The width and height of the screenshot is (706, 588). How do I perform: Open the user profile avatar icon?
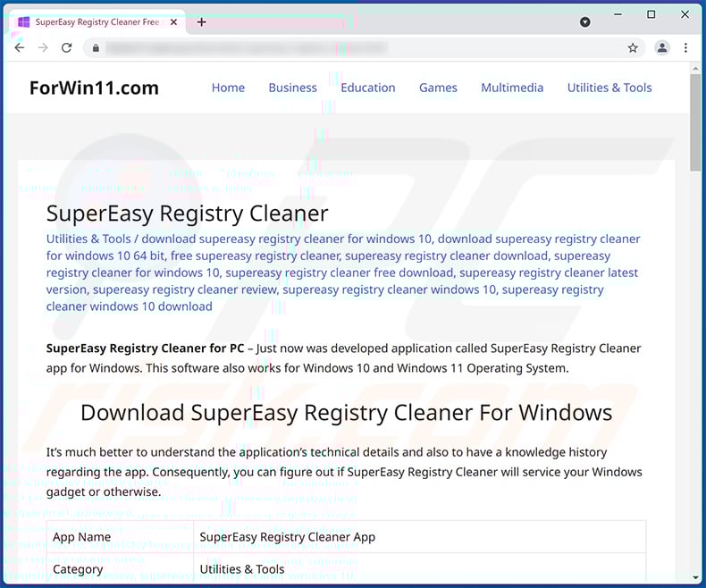coord(662,48)
